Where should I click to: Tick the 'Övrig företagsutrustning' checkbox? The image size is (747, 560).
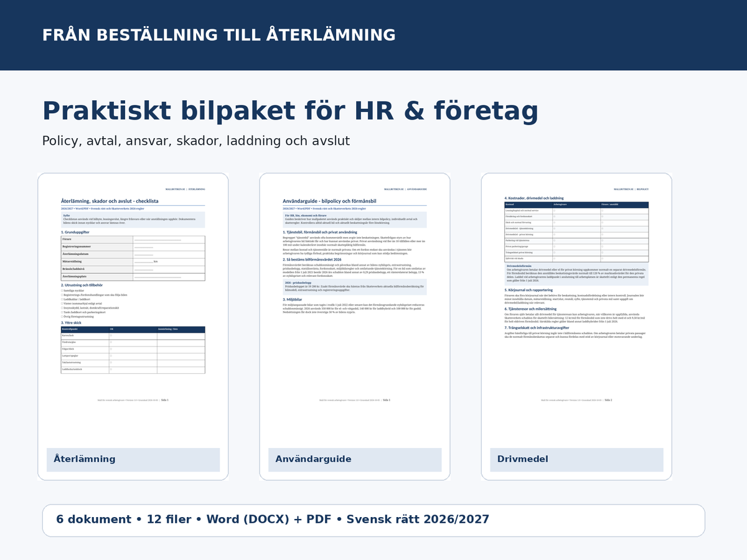tap(62, 316)
